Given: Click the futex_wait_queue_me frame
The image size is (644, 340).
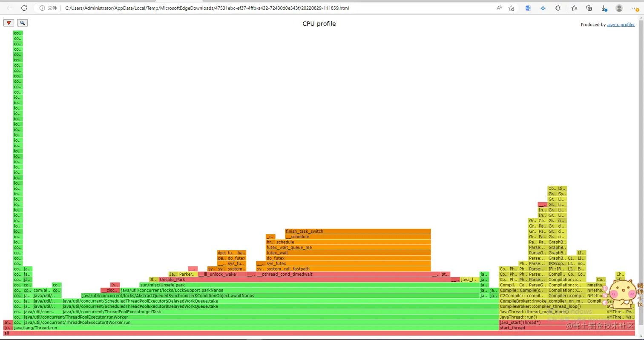Looking at the screenshot, I should pyautogui.click(x=348, y=248).
